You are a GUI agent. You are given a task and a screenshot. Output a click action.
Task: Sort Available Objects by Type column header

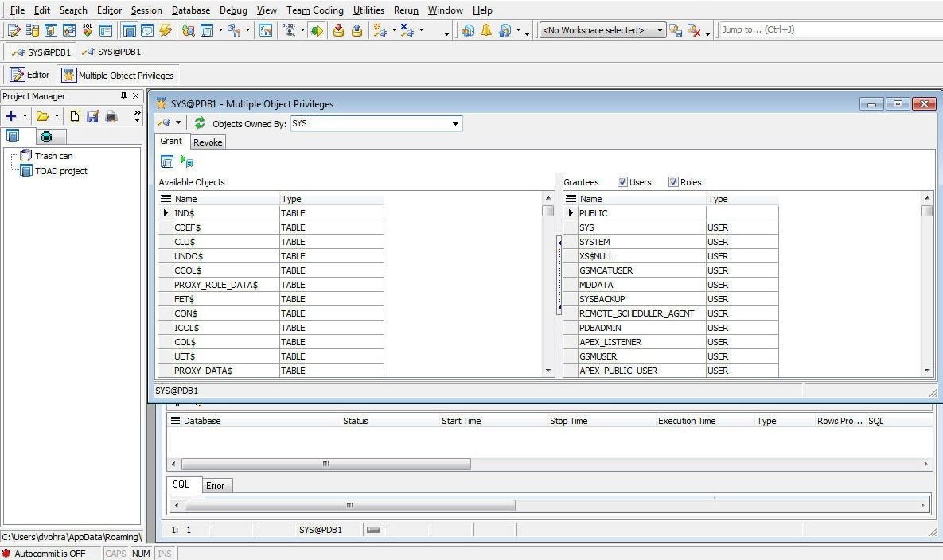[331, 198]
